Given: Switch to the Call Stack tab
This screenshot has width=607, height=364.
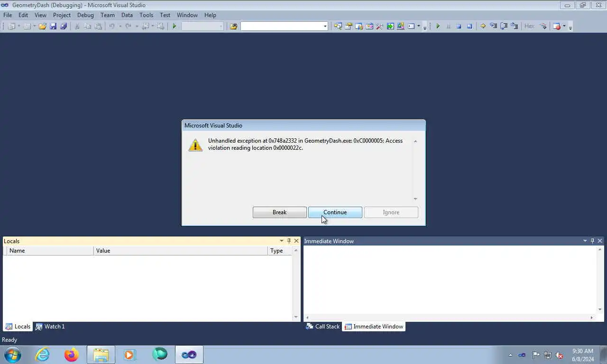Looking at the screenshot, I should (323, 327).
